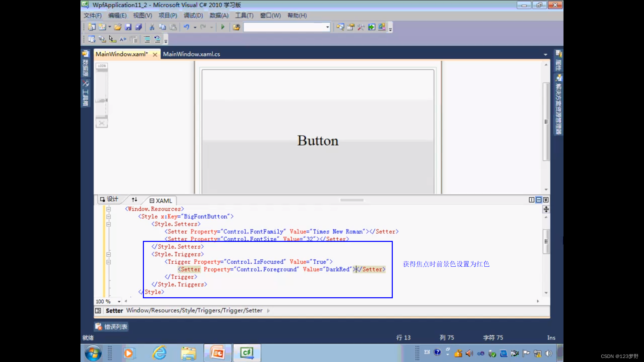Open the 编辑(E) menu
644x362 pixels.
(117, 15)
